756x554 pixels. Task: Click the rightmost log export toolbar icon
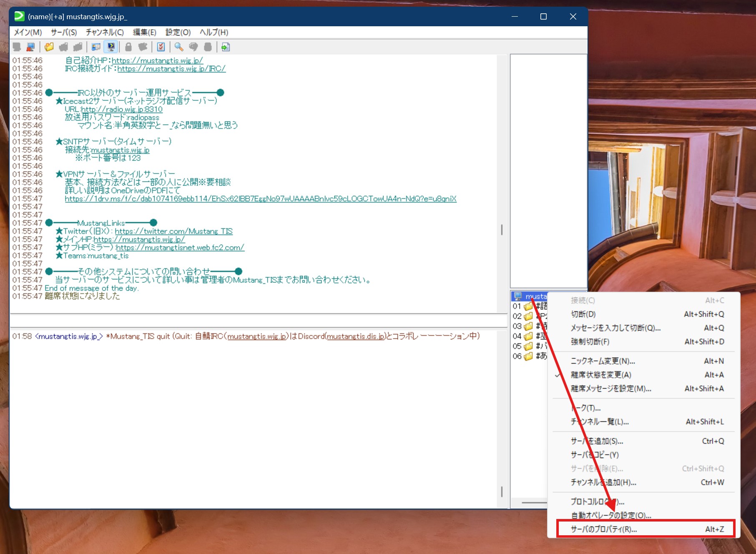coord(225,47)
